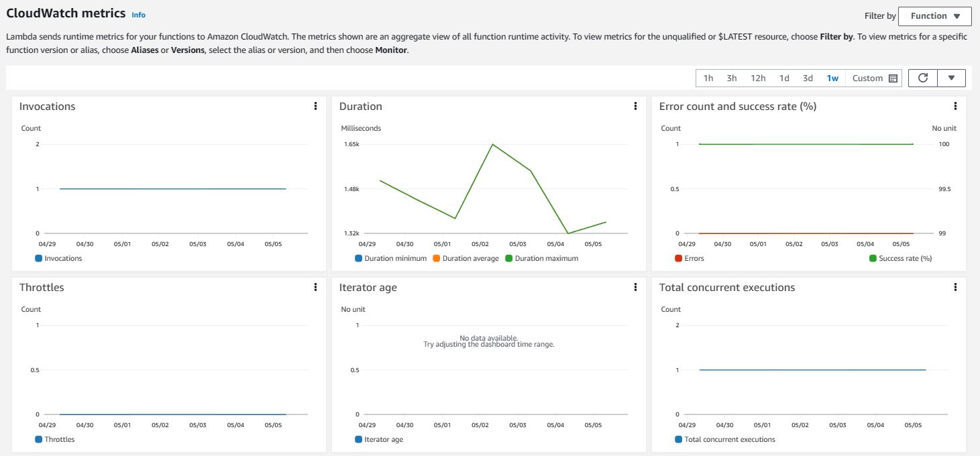Click the Milliseconds unit label
980x456 pixels.
pyautogui.click(x=361, y=128)
